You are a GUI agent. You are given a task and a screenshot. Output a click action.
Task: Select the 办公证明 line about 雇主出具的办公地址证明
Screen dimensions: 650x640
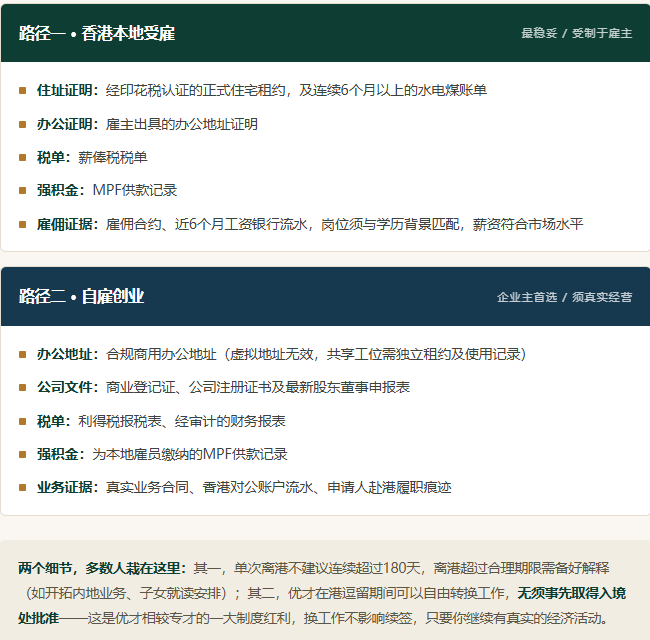pos(147,124)
